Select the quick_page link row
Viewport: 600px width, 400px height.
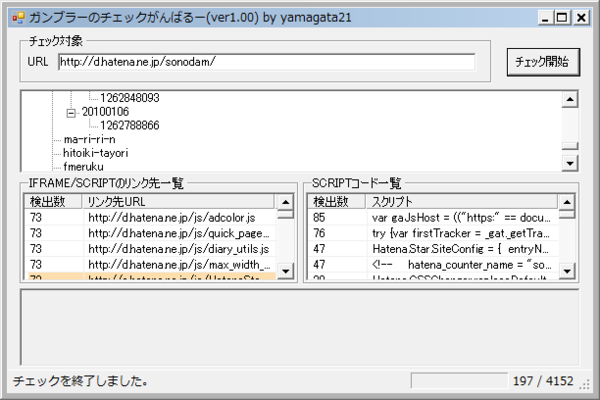click(x=150, y=233)
